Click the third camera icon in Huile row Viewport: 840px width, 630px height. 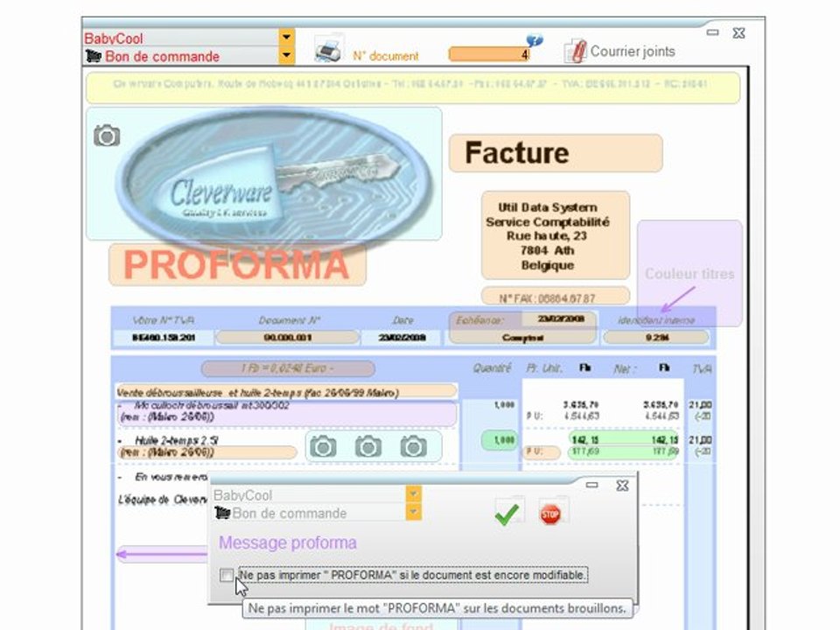(x=413, y=446)
